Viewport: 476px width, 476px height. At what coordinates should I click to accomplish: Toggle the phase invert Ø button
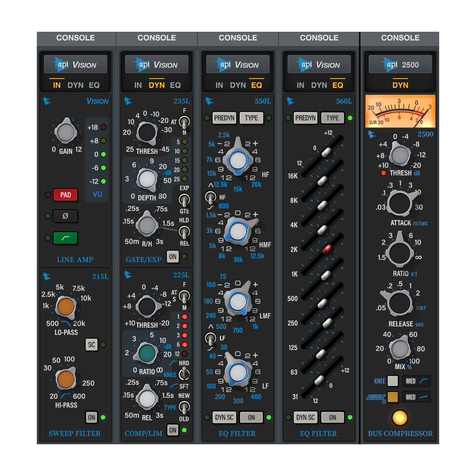65,216
